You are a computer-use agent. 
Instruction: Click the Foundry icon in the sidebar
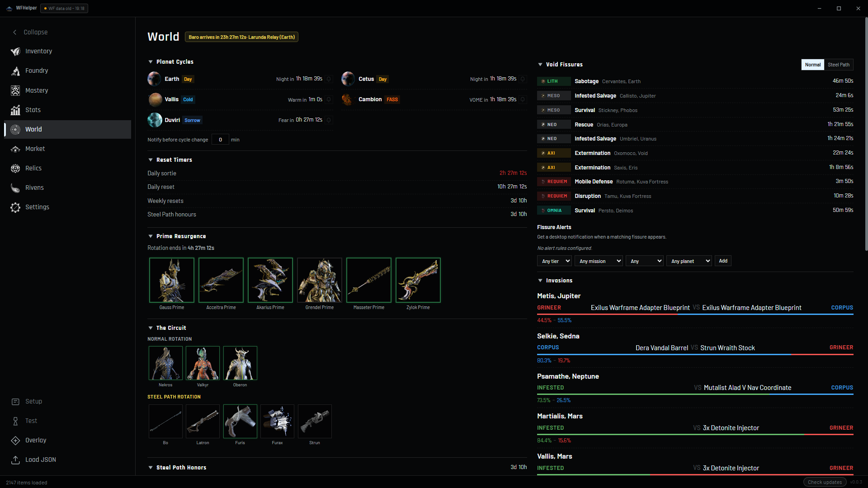click(x=15, y=71)
